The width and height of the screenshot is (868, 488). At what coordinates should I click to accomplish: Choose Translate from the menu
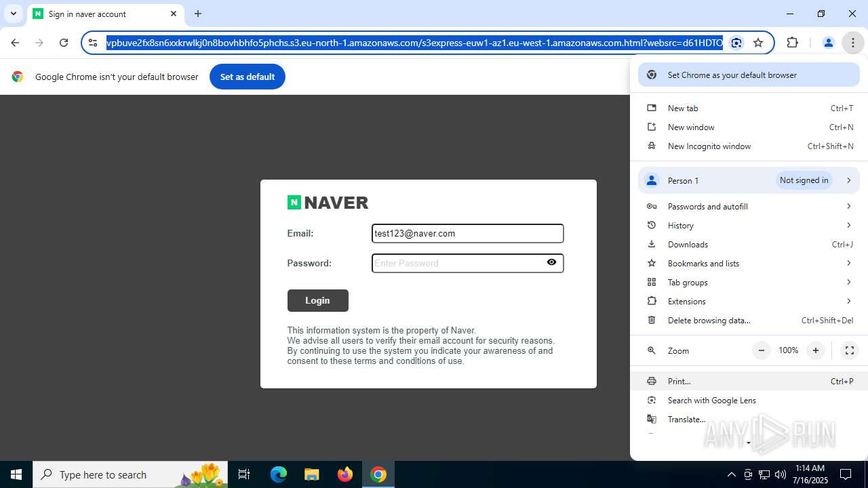click(x=749, y=420)
